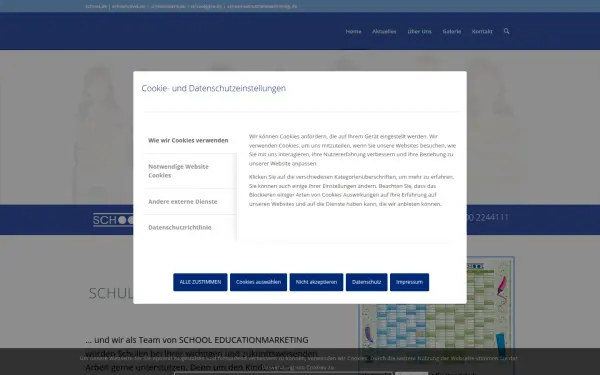The width and height of the screenshot is (600, 375).
Task: Click the 'SCHOOL EDUCATIONMARKETING' paragraph text
Action: point(201,354)
